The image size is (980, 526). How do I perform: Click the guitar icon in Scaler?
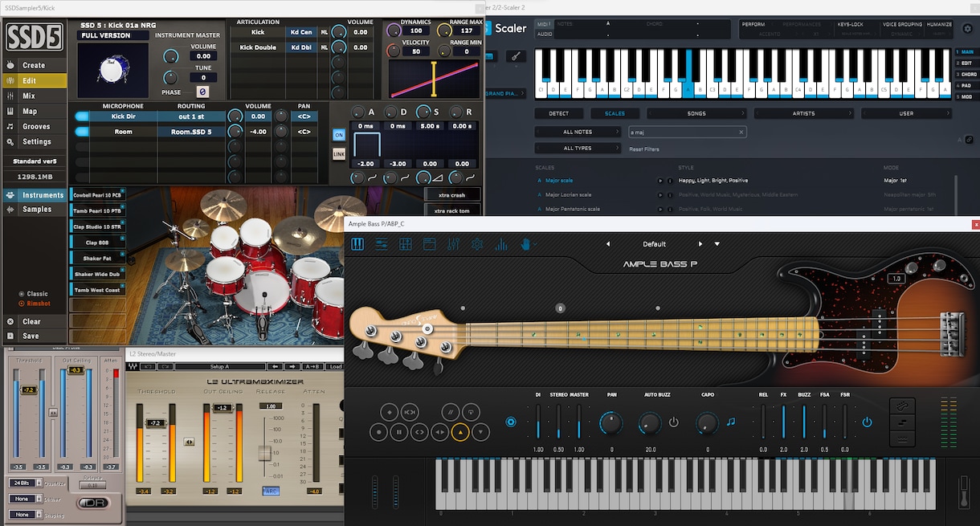click(516, 57)
